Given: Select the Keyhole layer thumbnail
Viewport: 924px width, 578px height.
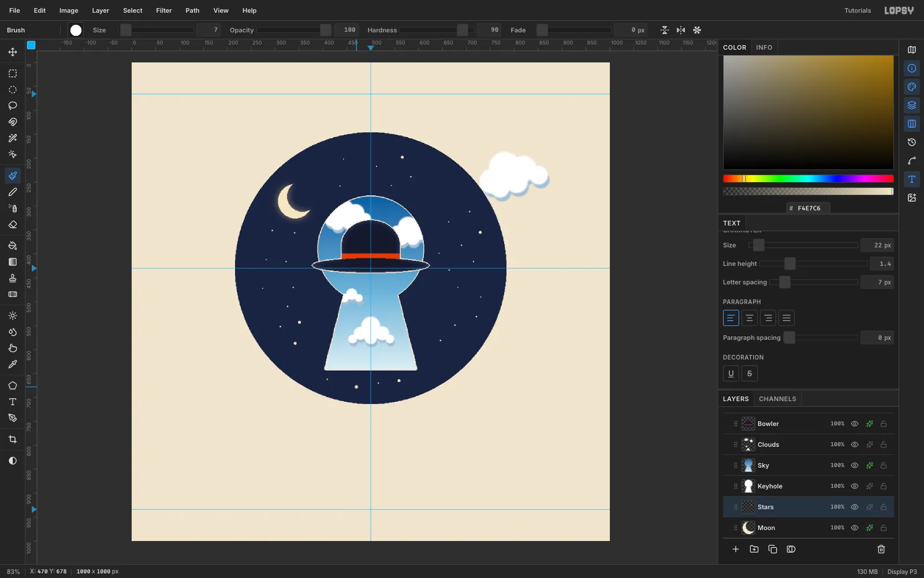Looking at the screenshot, I should click(748, 486).
